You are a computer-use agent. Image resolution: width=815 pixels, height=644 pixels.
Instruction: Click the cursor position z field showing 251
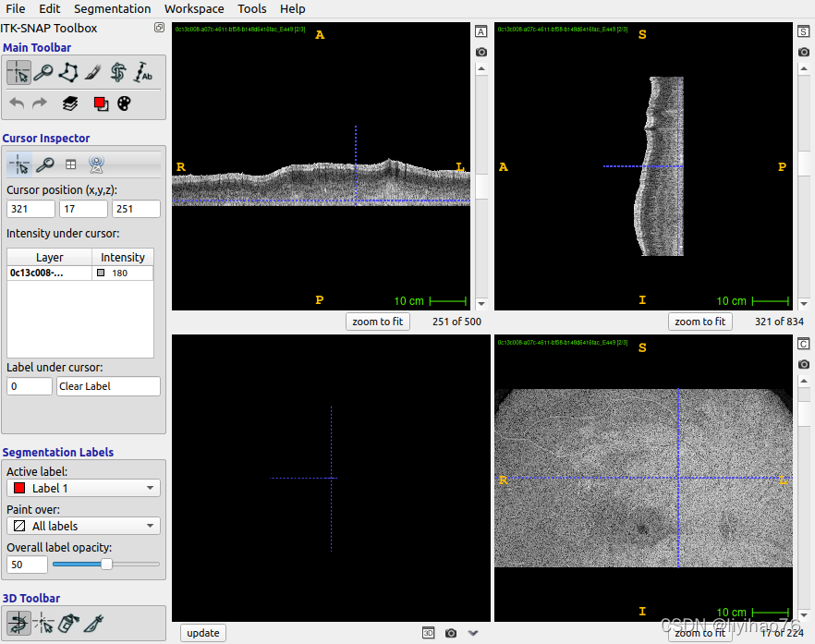coord(136,209)
